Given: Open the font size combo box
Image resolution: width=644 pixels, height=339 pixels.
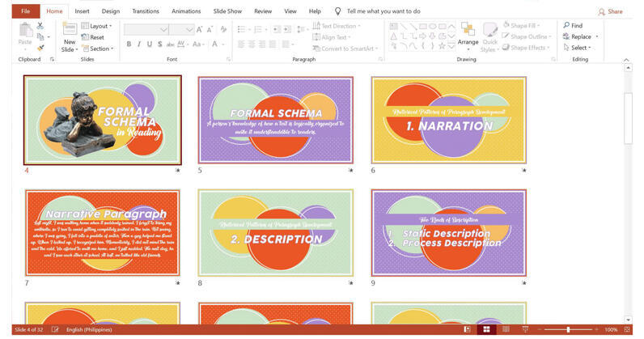Looking at the screenshot, I should point(182,30).
